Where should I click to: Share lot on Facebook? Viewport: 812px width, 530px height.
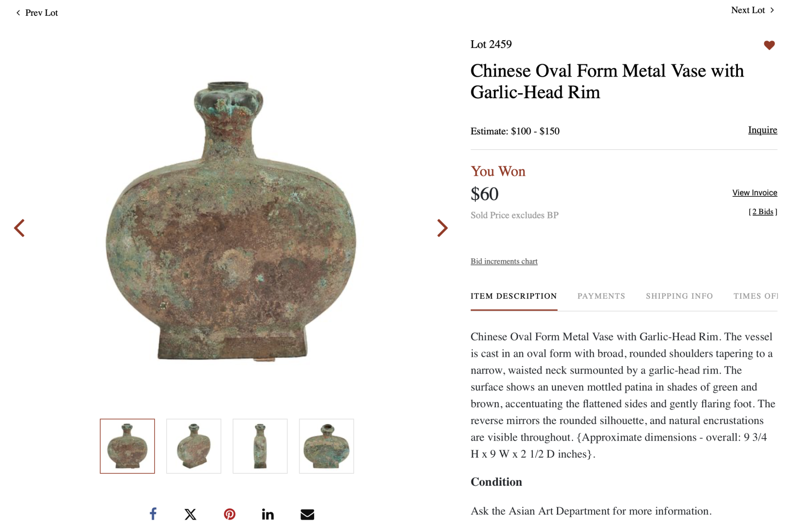[x=153, y=514]
